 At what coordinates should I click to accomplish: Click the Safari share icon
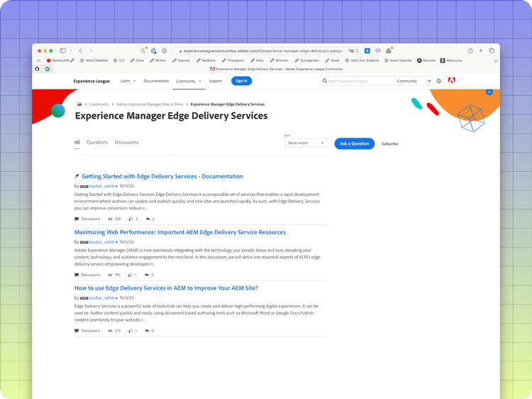[470, 51]
